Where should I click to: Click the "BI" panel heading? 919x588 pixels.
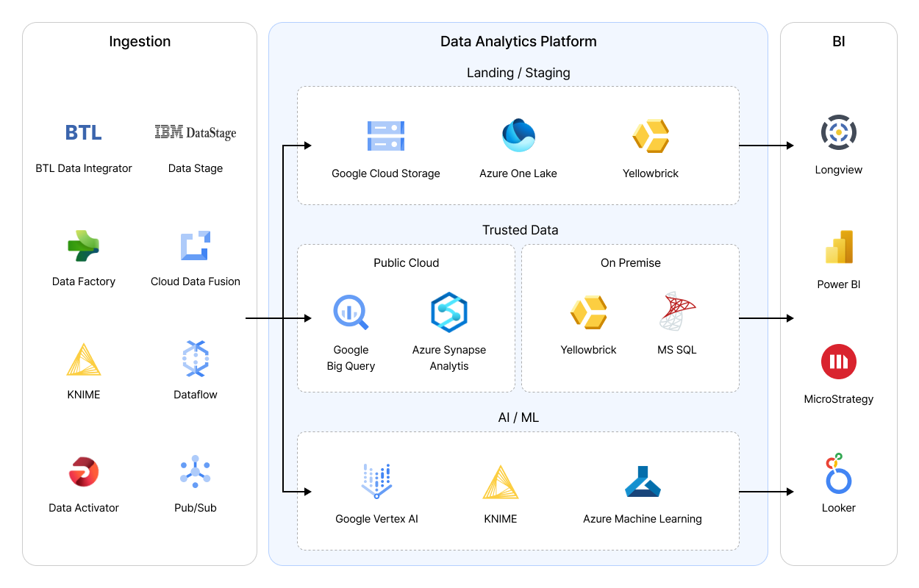(839, 42)
